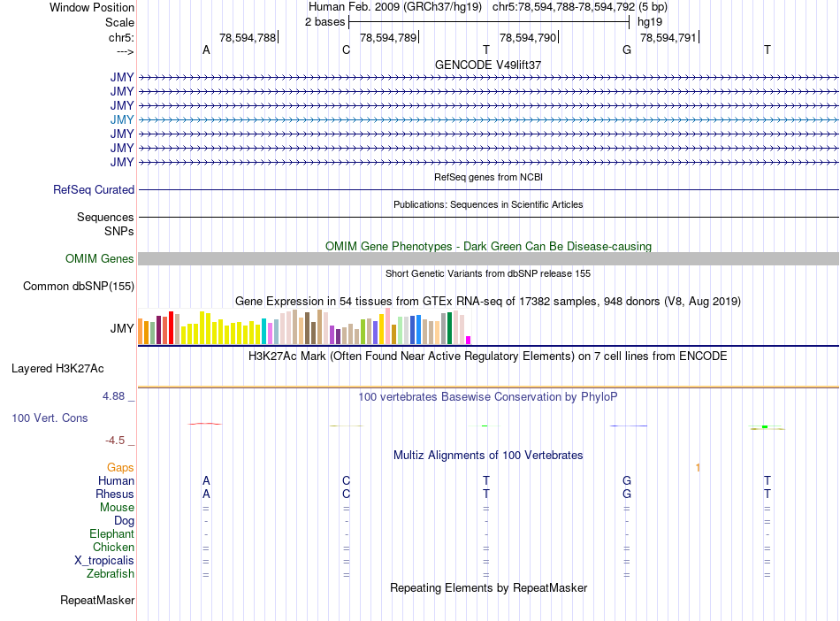This screenshot has width=840, height=621.
Task: Click base A in the Human alignment row
Action: click(x=206, y=480)
